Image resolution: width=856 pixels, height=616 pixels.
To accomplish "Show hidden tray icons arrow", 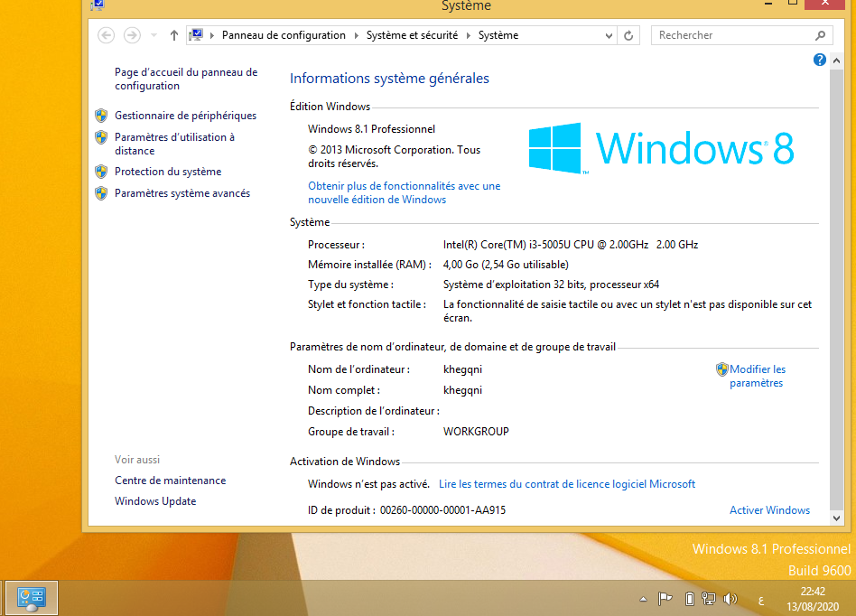I will pos(644,599).
